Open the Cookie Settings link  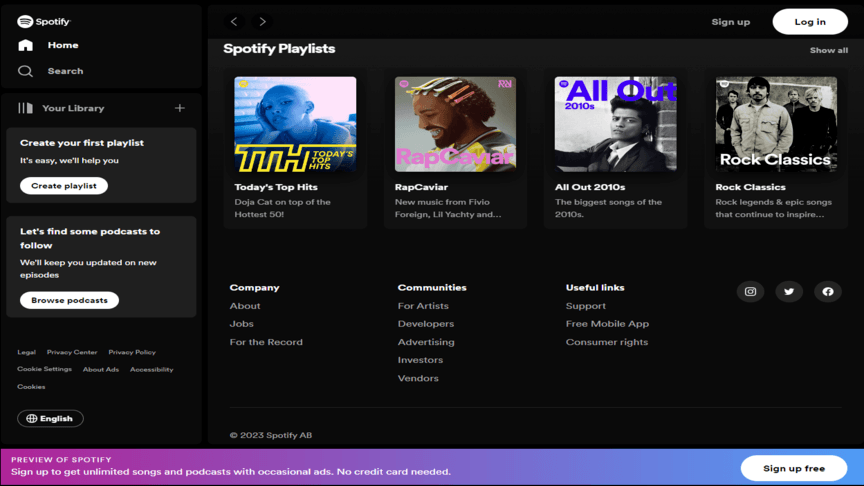click(x=45, y=369)
